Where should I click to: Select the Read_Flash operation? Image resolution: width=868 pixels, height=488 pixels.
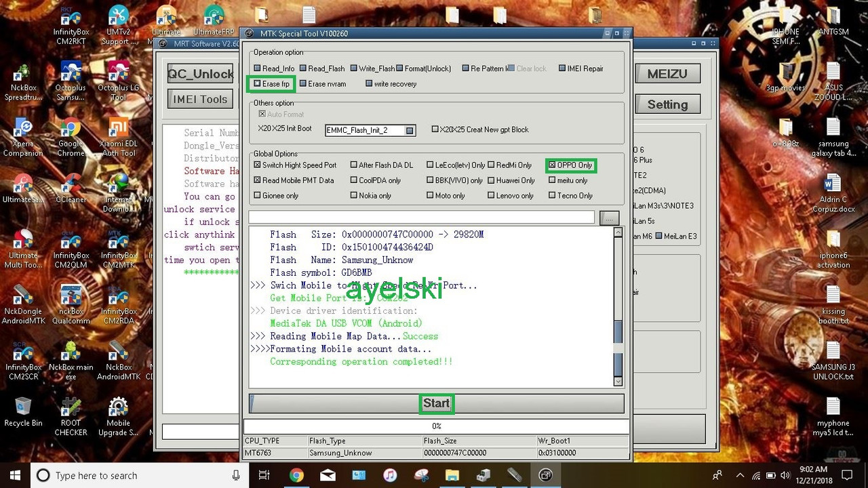coord(322,68)
